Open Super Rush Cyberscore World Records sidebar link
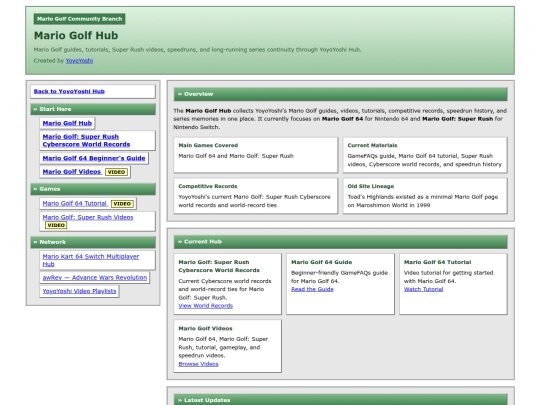This screenshot has width=540, height=405. [86, 141]
